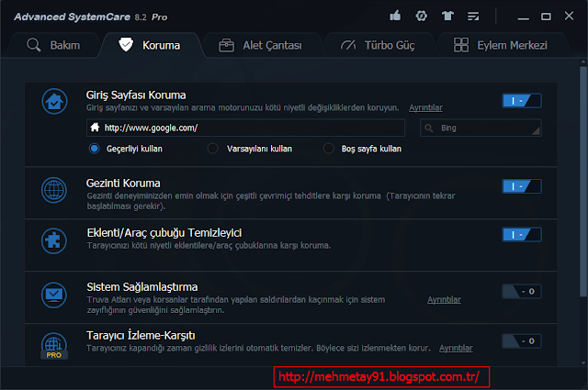
Task: Maximize the Advanced SystemCare window
Action: [x=546, y=17]
